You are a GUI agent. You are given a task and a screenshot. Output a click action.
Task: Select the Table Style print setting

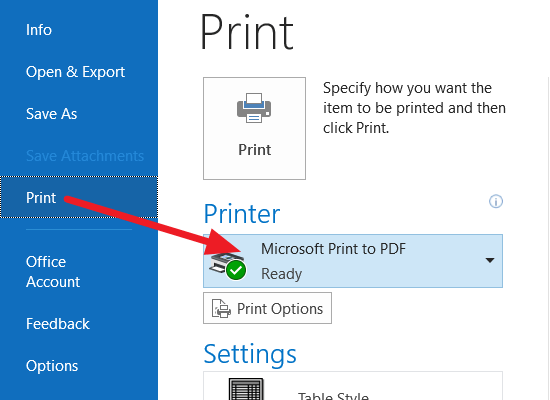click(353, 386)
